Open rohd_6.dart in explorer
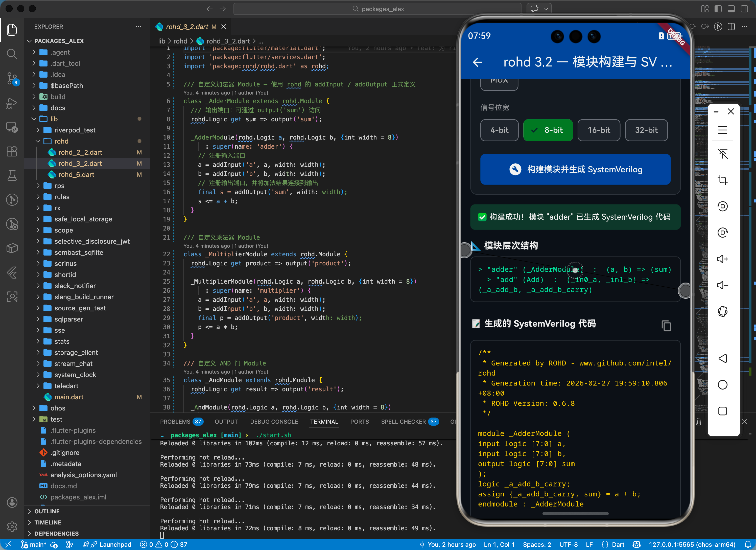756x550 pixels. pyautogui.click(x=76, y=174)
